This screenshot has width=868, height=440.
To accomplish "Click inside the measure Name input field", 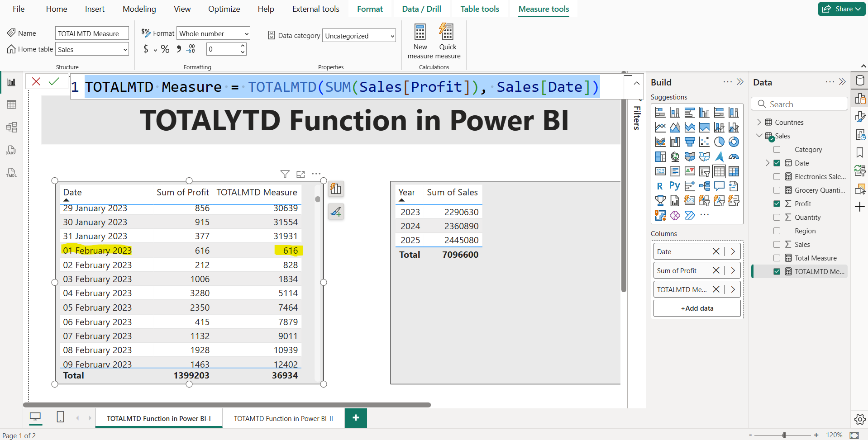I will [92, 33].
